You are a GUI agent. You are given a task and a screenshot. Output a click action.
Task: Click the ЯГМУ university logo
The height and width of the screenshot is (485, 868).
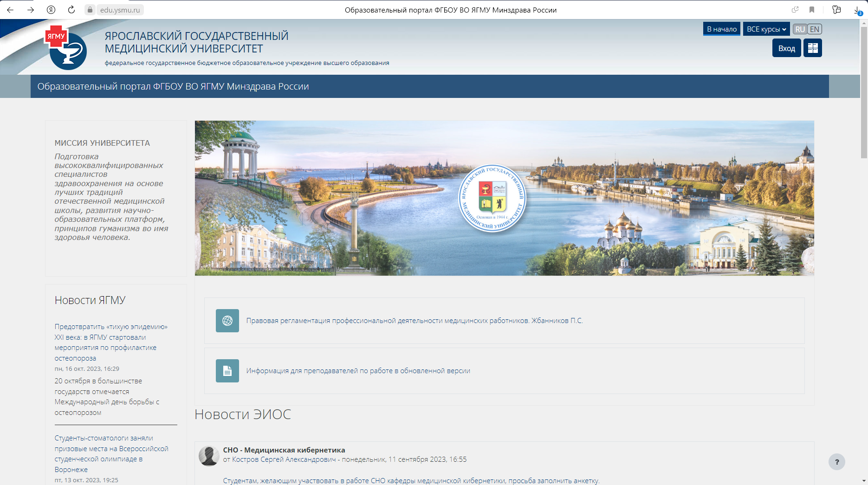(66, 48)
